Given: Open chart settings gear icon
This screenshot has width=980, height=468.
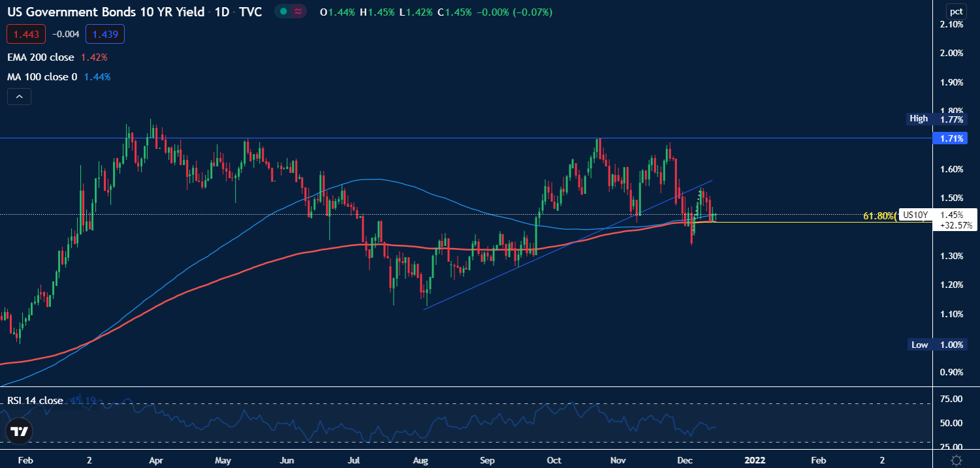Looking at the screenshot, I should [x=956, y=460].
